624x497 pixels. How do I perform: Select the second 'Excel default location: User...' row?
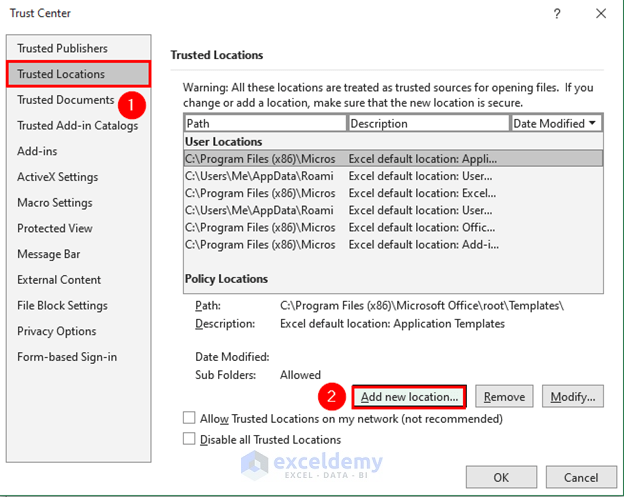[x=393, y=210]
